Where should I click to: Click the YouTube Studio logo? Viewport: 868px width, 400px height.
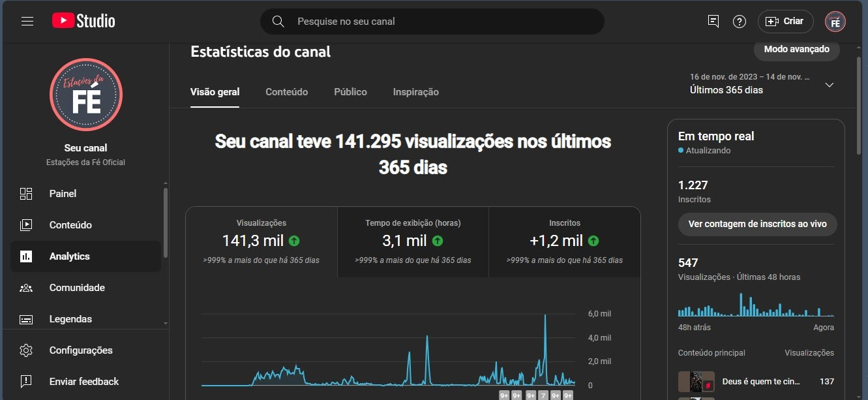(x=83, y=22)
